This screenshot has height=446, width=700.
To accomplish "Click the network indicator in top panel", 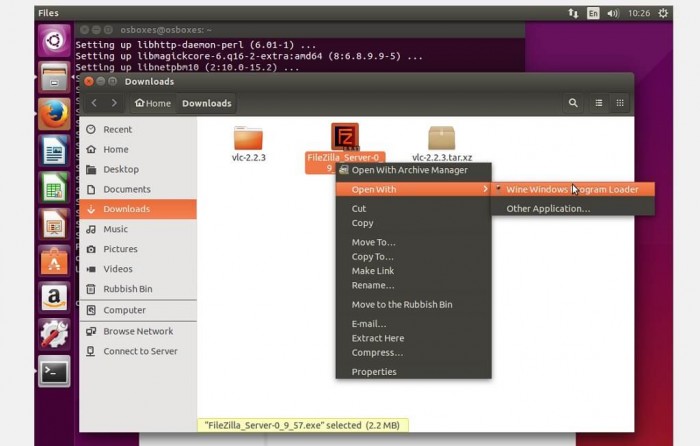I will coord(573,13).
